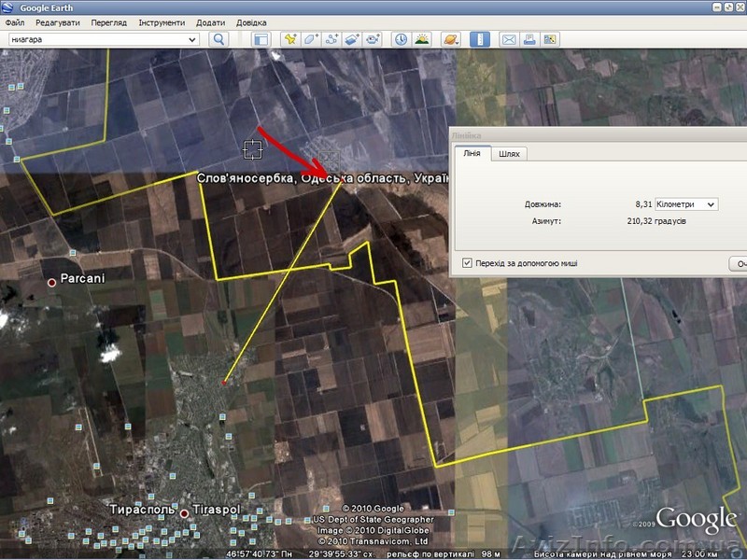Select the Add Polygon tool

point(311,39)
